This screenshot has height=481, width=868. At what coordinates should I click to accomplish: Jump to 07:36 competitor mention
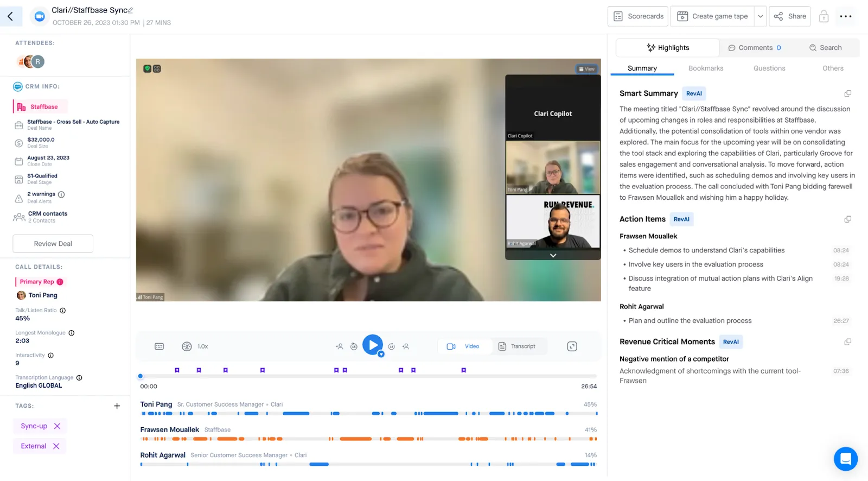[841, 371]
